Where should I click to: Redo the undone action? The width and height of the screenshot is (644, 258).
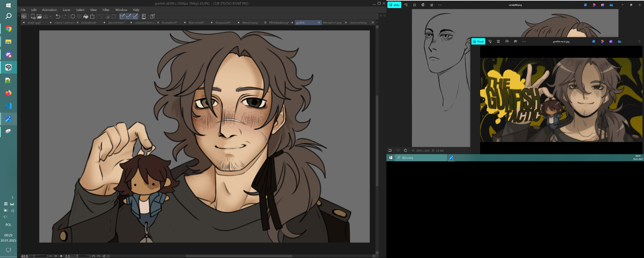tap(64, 16)
